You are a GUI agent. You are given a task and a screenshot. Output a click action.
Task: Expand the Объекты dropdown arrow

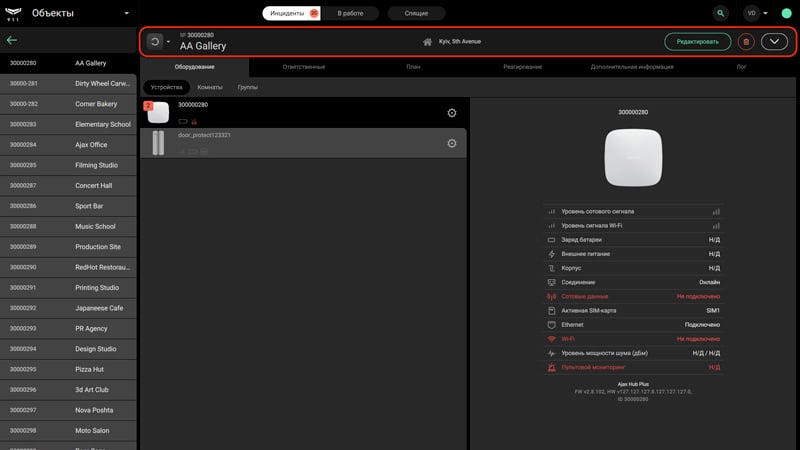pos(127,13)
